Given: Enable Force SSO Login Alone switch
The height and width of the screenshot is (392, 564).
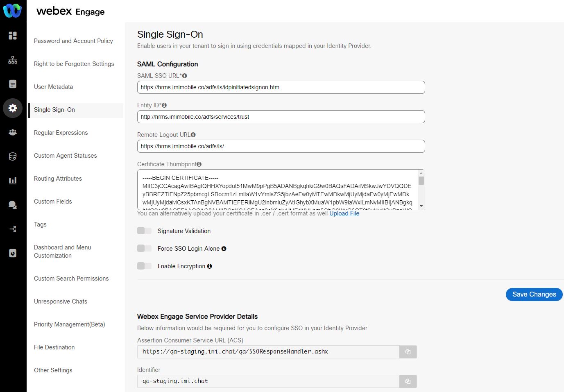Looking at the screenshot, I should (144, 248).
